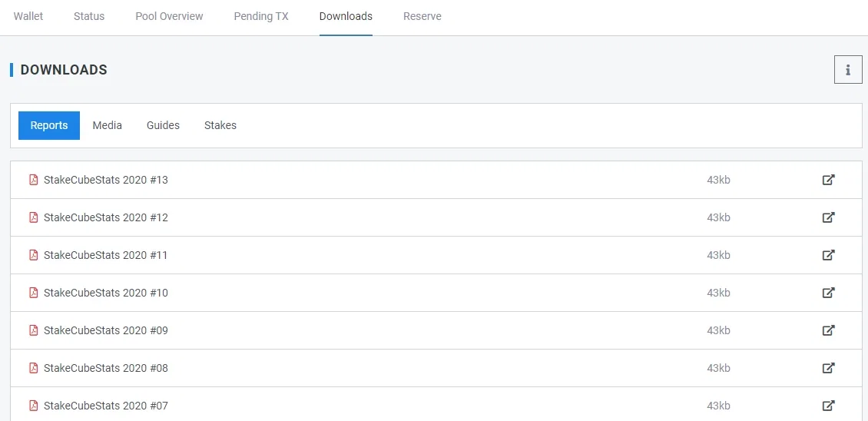The height and width of the screenshot is (421, 868).
Task: Open external link for StakeCubeStats 2020 #07
Action: coord(828,406)
